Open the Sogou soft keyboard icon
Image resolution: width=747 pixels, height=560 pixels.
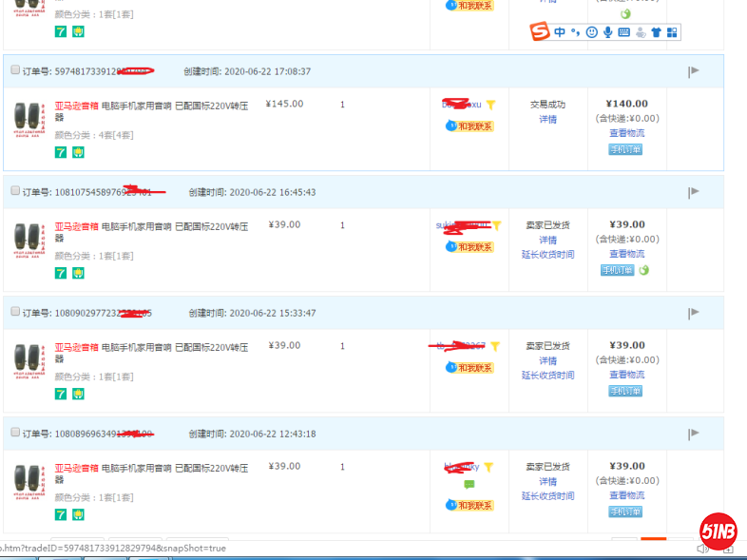coord(623,32)
